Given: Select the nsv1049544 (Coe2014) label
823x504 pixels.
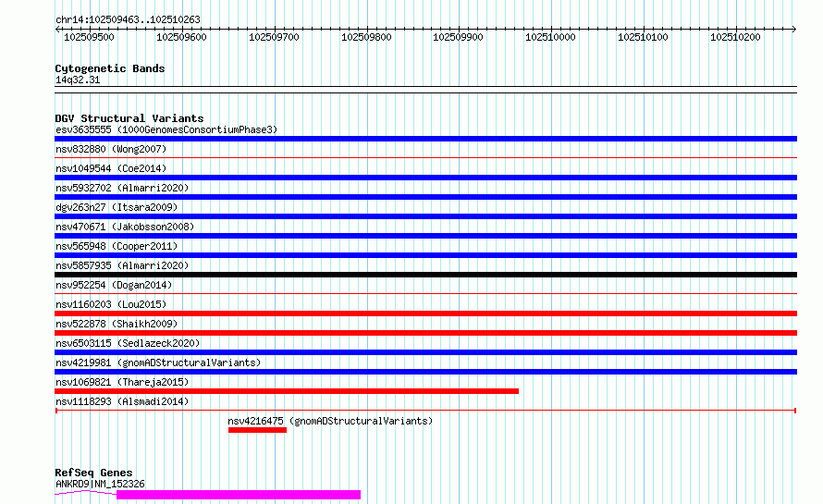Looking at the screenshot, I should 111,168.
